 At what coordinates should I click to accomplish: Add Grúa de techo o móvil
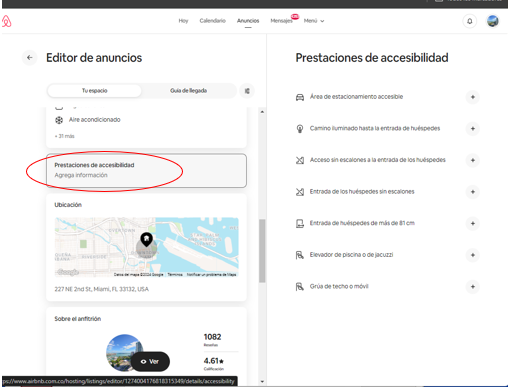click(x=472, y=287)
